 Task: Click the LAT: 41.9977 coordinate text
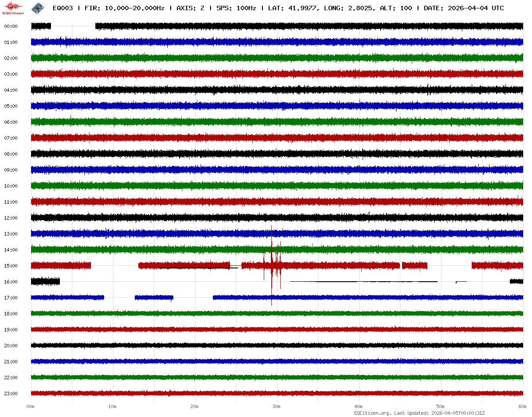pyautogui.click(x=293, y=8)
